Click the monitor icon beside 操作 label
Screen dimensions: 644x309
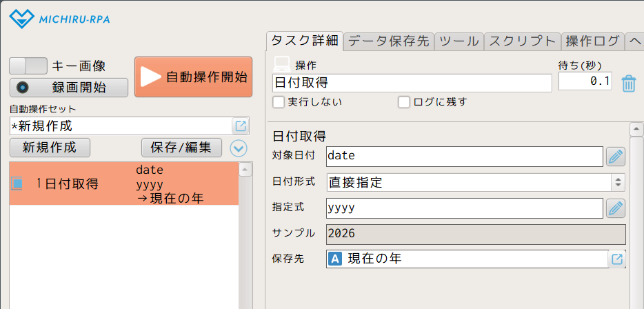coord(281,65)
